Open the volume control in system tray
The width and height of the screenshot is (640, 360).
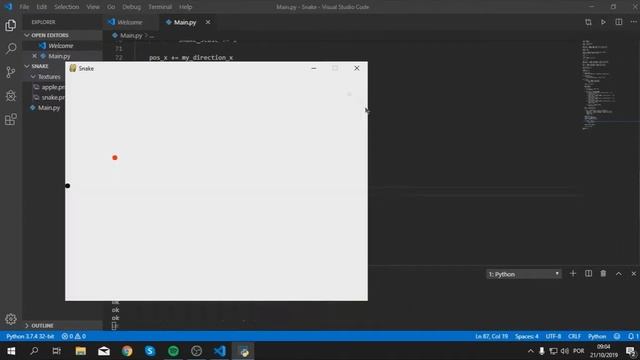[x=564, y=351]
